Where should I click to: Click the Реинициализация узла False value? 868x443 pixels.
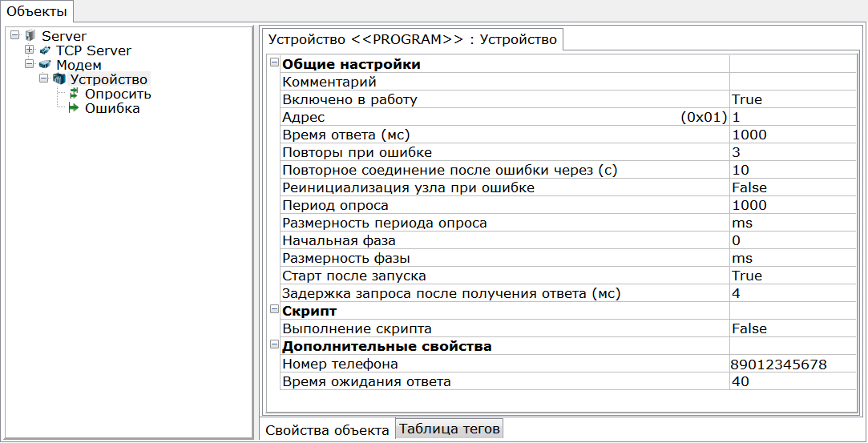pos(792,188)
